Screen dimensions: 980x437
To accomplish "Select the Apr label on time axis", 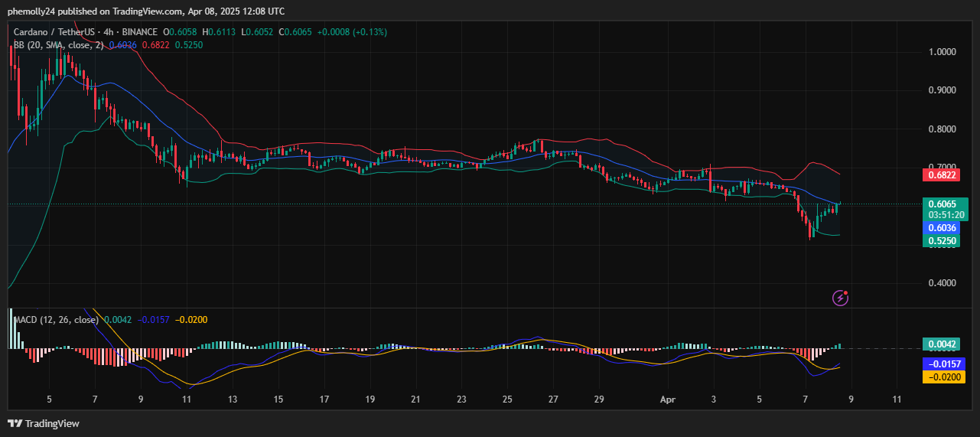I will [x=667, y=399].
